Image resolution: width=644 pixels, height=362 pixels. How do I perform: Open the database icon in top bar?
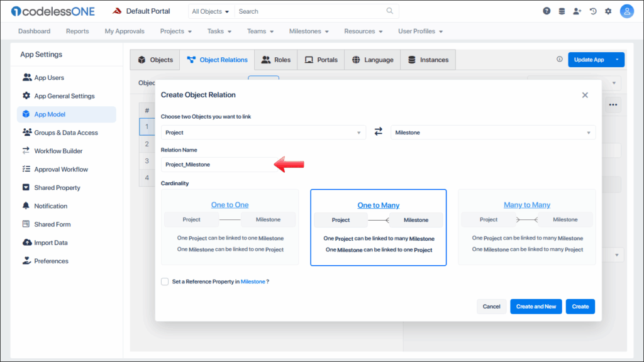pyautogui.click(x=562, y=11)
